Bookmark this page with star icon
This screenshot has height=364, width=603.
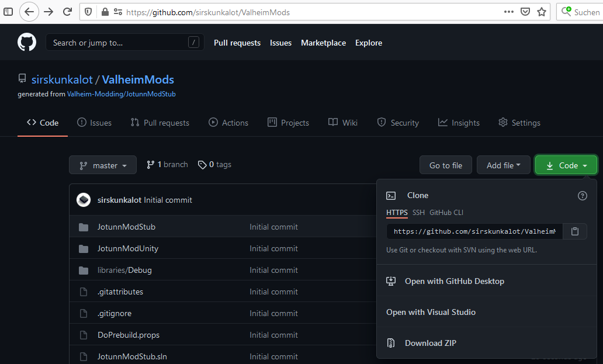pos(542,12)
